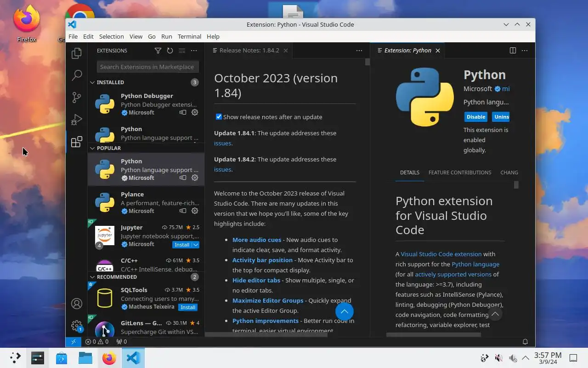Clear extensions search results icon
Viewport: 588px width, 368px height.
click(x=182, y=51)
